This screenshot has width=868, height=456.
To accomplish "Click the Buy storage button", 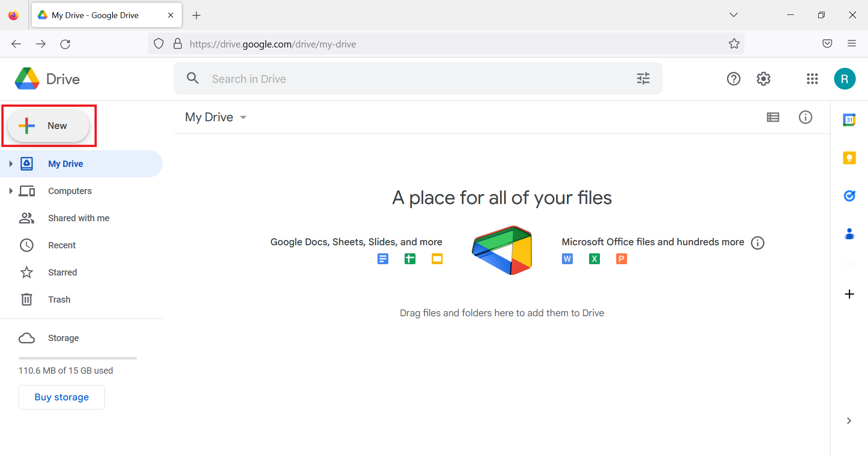I will tap(61, 397).
